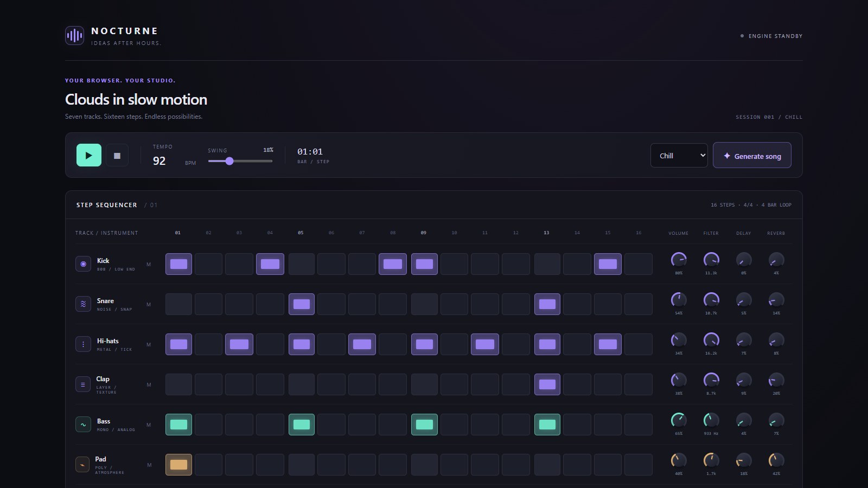
Task: Click the Bass track waveform icon
Action: click(x=83, y=425)
